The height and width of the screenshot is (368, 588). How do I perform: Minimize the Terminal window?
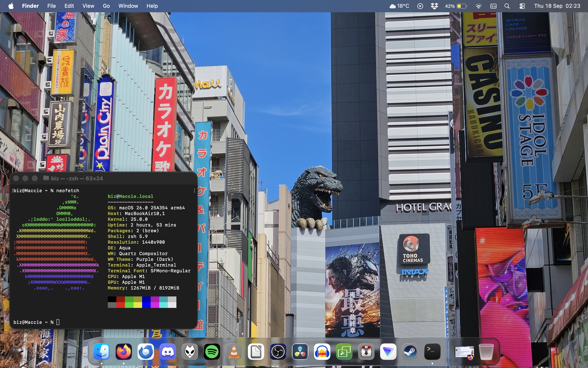(x=25, y=178)
